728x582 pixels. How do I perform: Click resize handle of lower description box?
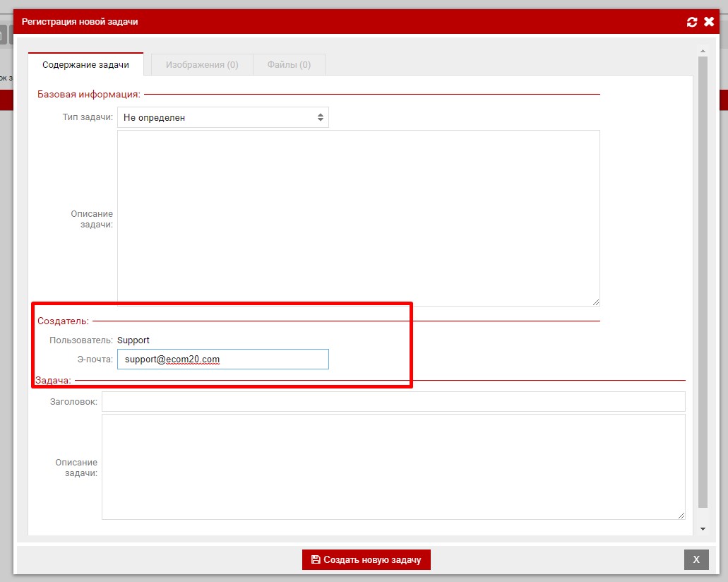(681, 516)
